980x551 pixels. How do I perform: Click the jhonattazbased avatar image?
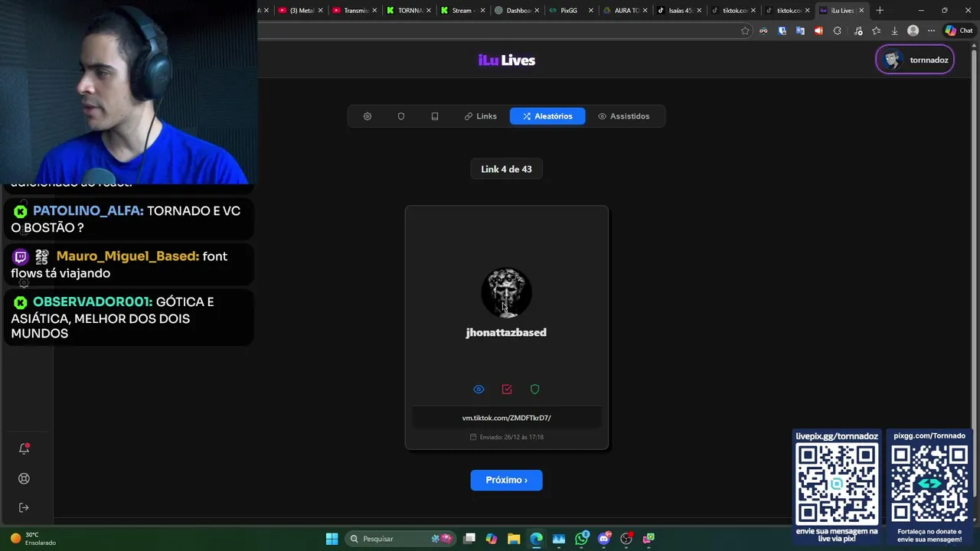tap(506, 292)
